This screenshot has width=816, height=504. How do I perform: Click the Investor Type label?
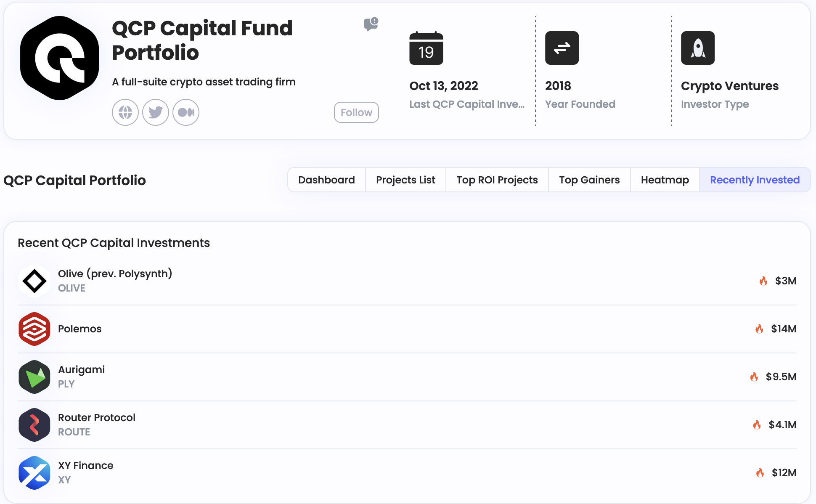[715, 104]
